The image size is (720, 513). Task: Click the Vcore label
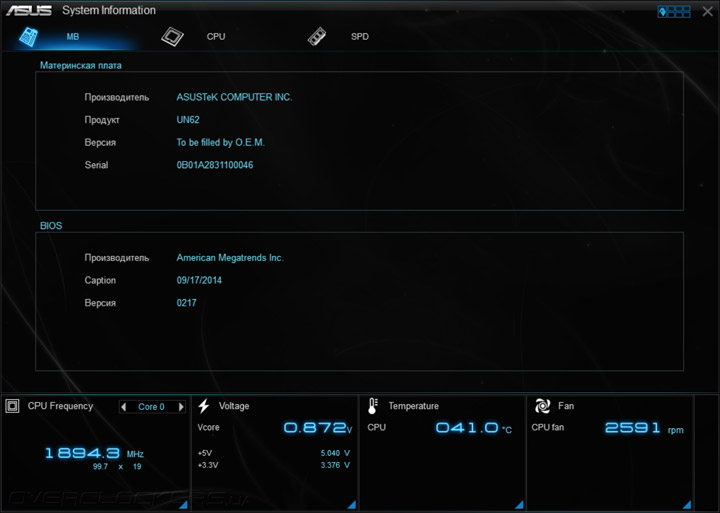pos(208,427)
